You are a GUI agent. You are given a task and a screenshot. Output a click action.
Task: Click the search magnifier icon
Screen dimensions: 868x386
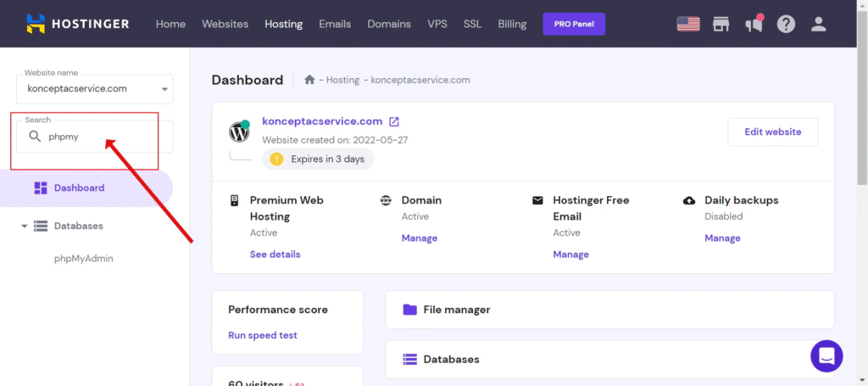click(35, 137)
